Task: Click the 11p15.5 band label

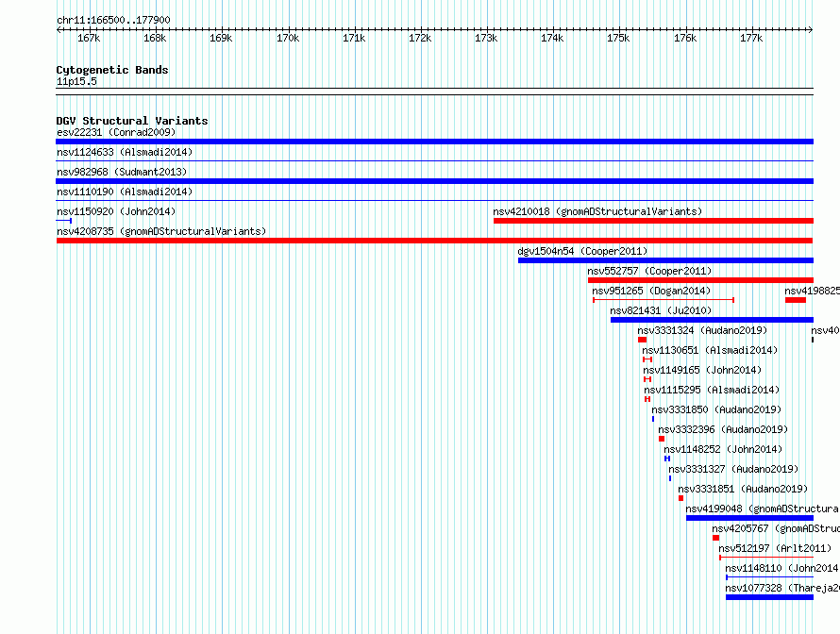Action: click(x=76, y=81)
